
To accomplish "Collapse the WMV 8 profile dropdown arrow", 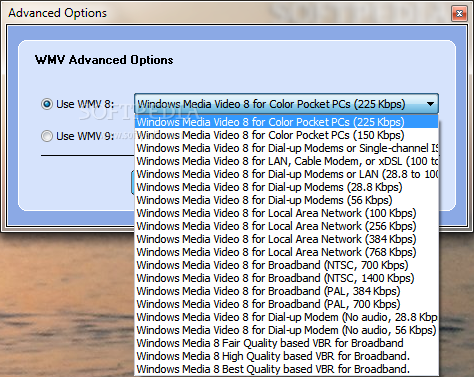I will (430, 104).
